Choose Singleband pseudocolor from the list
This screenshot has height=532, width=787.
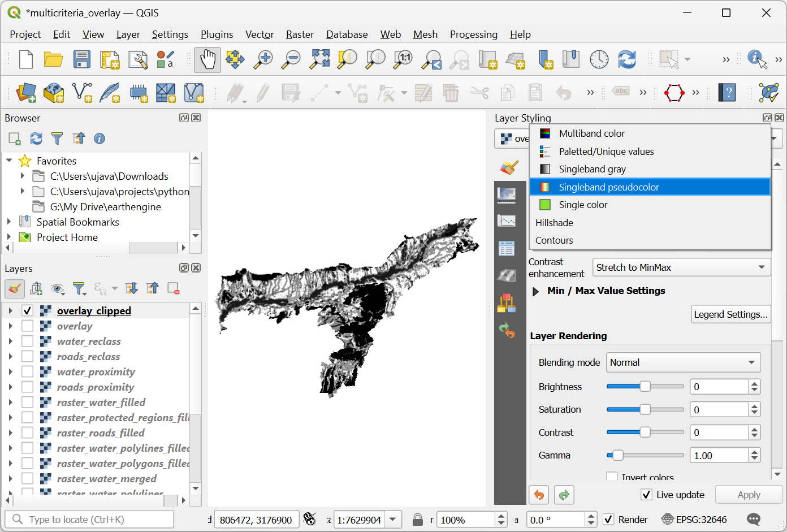(608, 187)
